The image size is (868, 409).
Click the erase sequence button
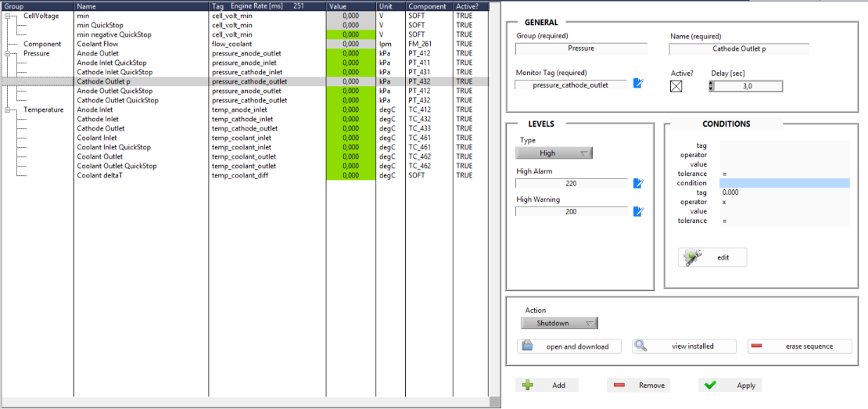click(x=799, y=346)
